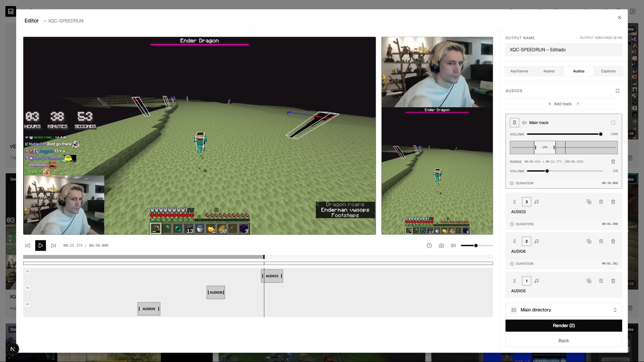Click the bookmark icon beside AUDIOS header
The height and width of the screenshot is (362, 644).
(618, 91)
